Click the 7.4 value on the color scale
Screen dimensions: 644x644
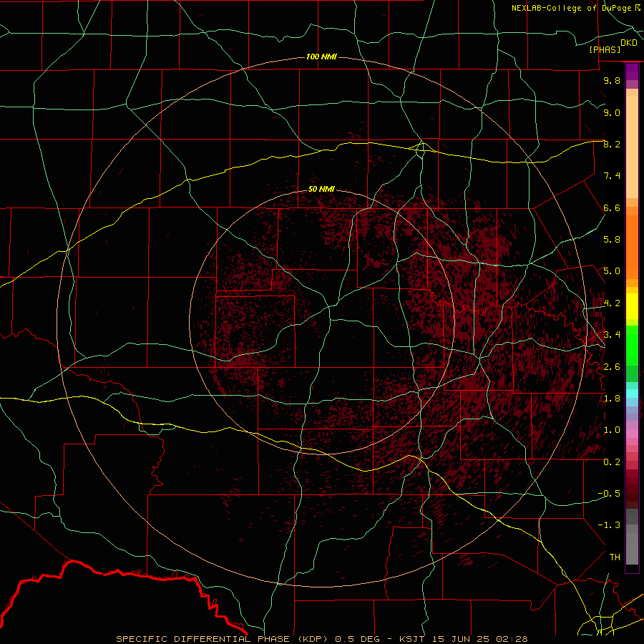coord(612,176)
